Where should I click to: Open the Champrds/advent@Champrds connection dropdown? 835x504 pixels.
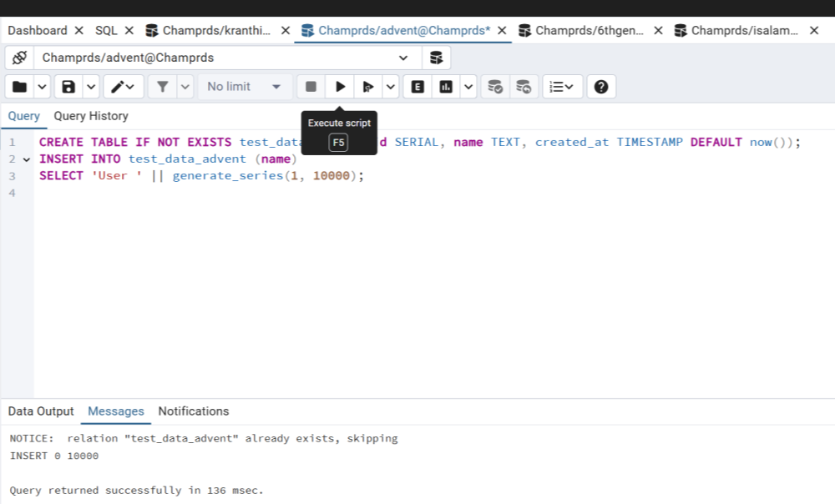coord(228,58)
